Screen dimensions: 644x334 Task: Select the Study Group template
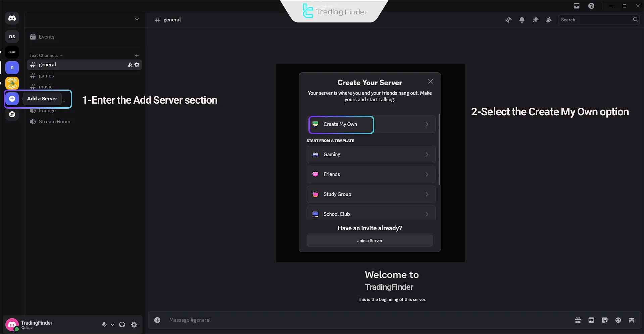click(371, 194)
